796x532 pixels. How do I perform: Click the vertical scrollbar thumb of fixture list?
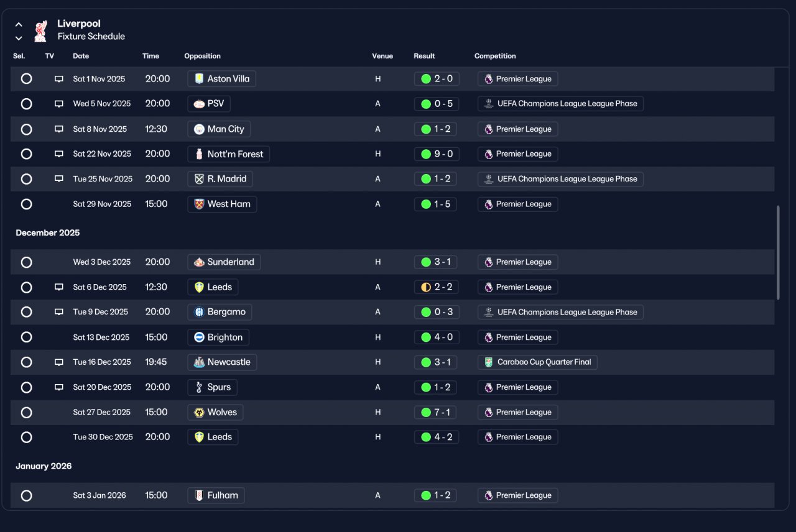click(778, 252)
